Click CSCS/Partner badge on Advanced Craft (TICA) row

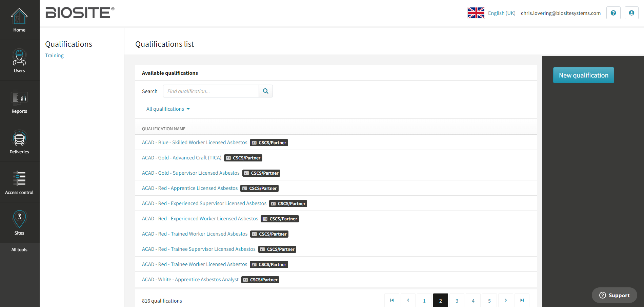pyautogui.click(x=243, y=158)
